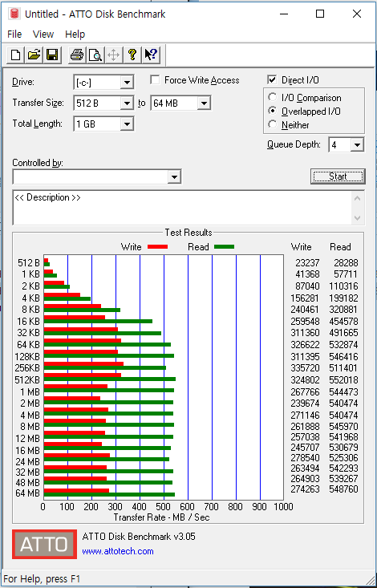Enable Force Write Access checkbox
This screenshot has height=588, width=377.
[x=155, y=80]
